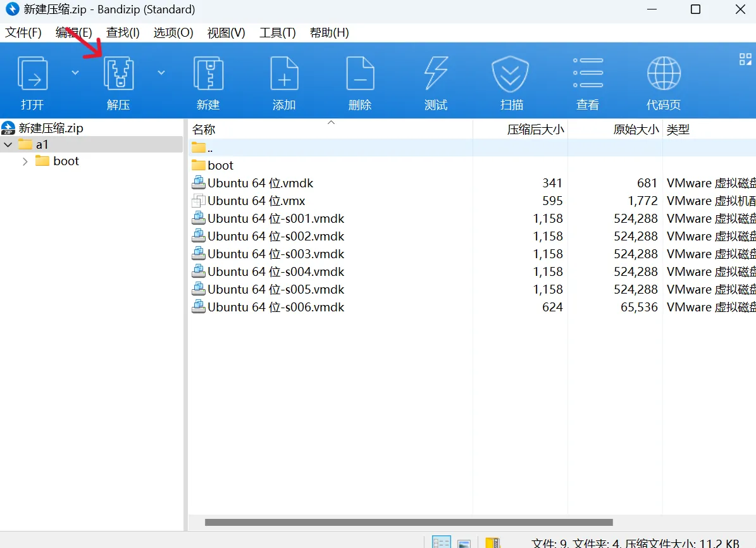Click compressed size 341 cell

click(552, 183)
